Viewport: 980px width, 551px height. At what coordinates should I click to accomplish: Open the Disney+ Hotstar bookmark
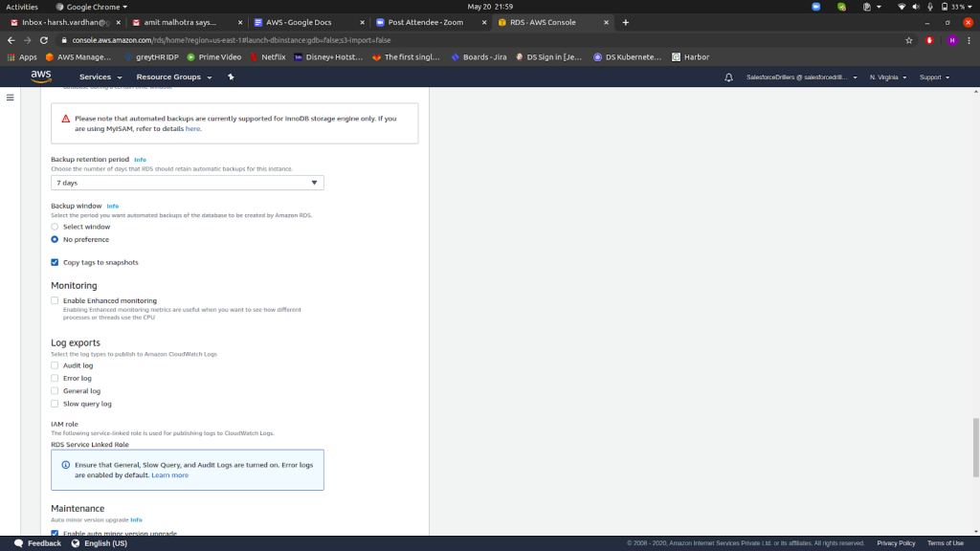pos(328,56)
